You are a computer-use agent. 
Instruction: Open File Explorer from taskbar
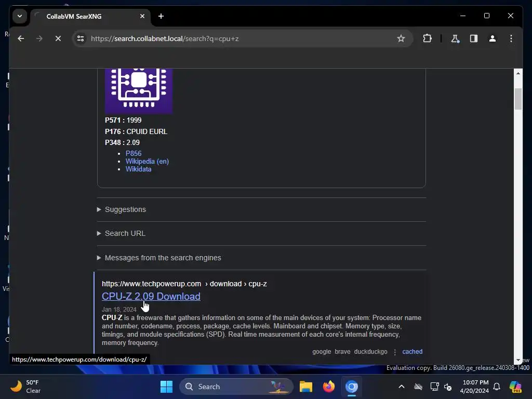click(305, 387)
